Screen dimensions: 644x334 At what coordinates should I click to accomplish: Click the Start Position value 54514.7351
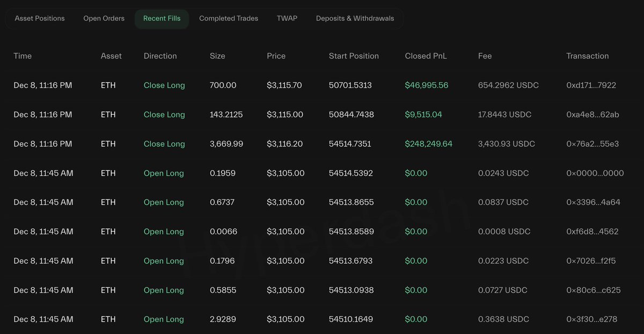pos(354,144)
